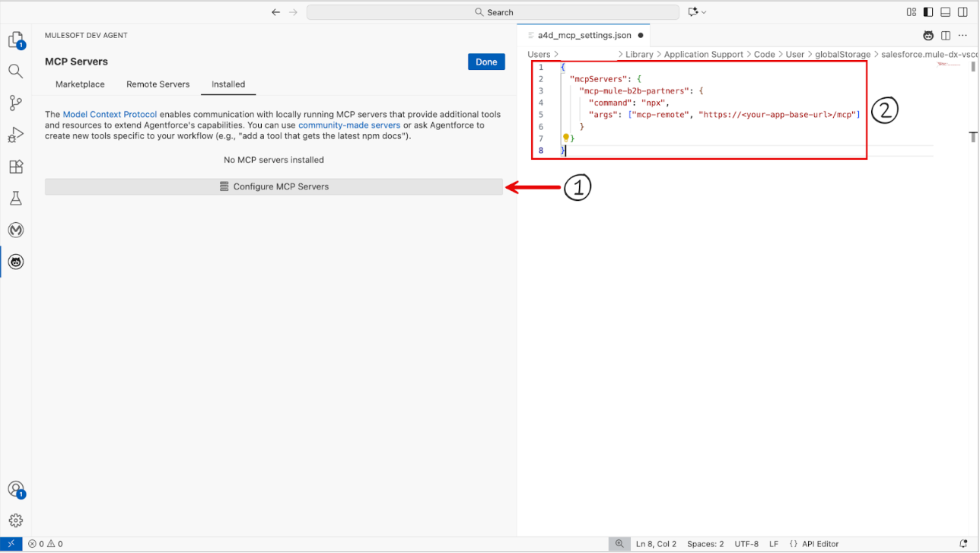Open the Extensions view
The width and height of the screenshot is (980, 553).
point(15,167)
